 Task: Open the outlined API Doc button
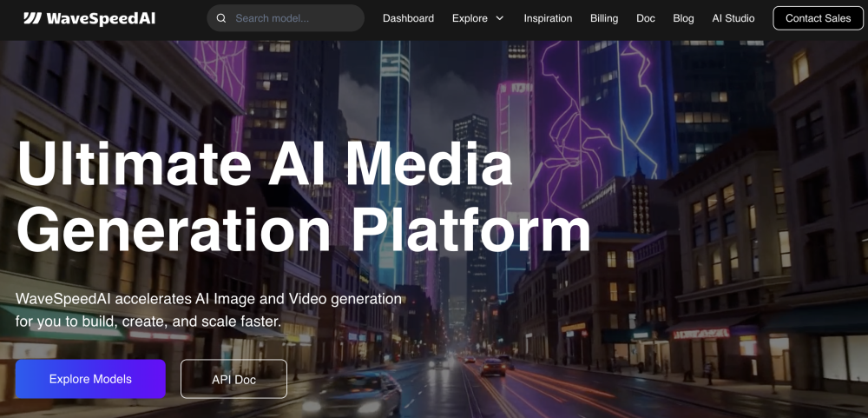pyautogui.click(x=233, y=380)
